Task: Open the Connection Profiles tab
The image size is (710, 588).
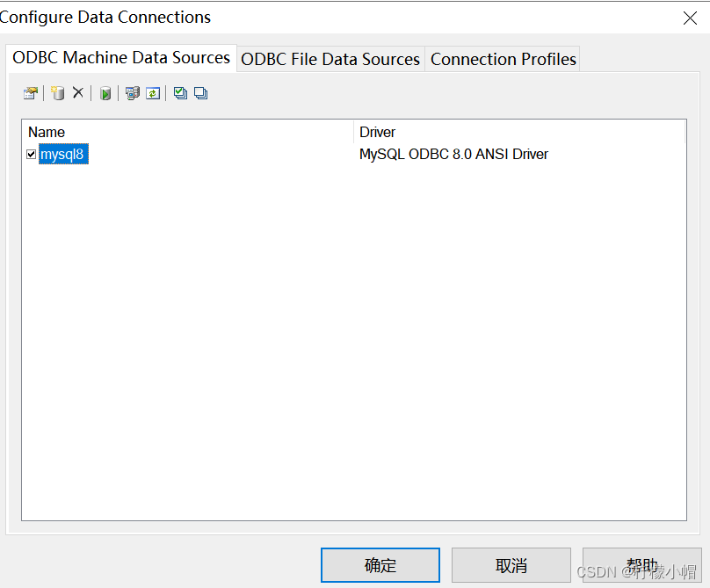Action: (x=504, y=60)
